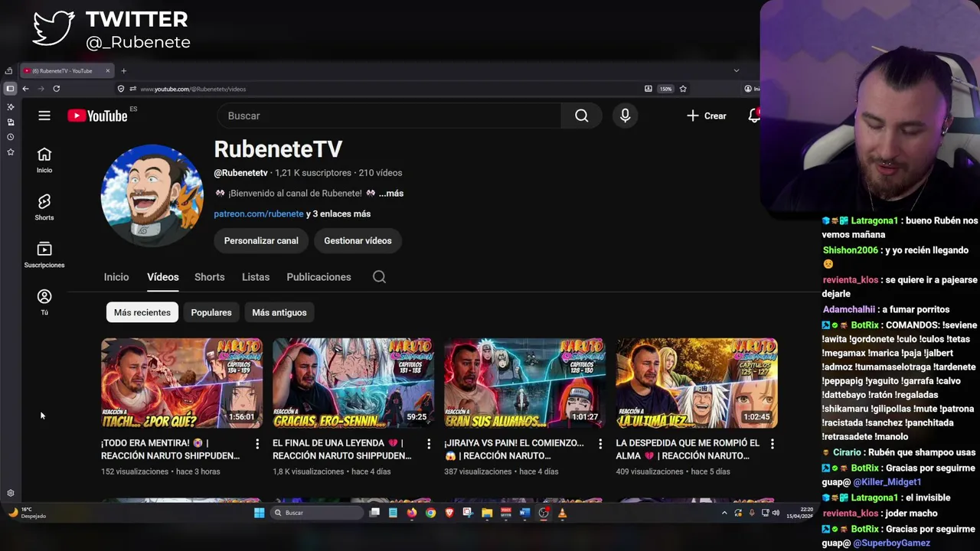Click the site info shield icon
980x551 pixels.
point(121,89)
